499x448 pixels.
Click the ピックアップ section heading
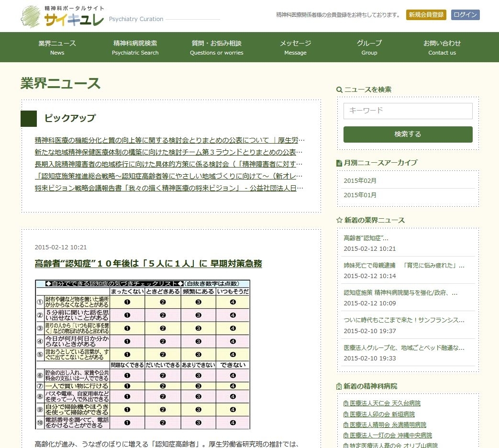(70, 118)
